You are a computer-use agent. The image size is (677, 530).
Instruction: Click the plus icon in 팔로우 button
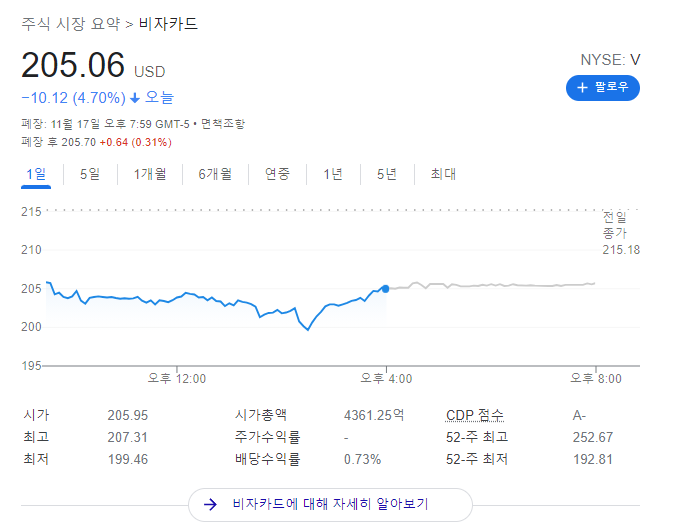point(582,88)
